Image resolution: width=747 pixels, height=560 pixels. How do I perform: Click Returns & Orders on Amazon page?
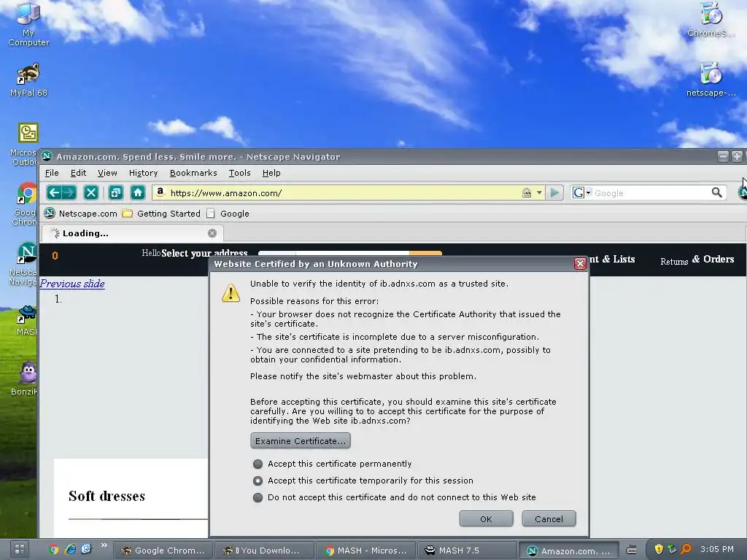(697, 260)
